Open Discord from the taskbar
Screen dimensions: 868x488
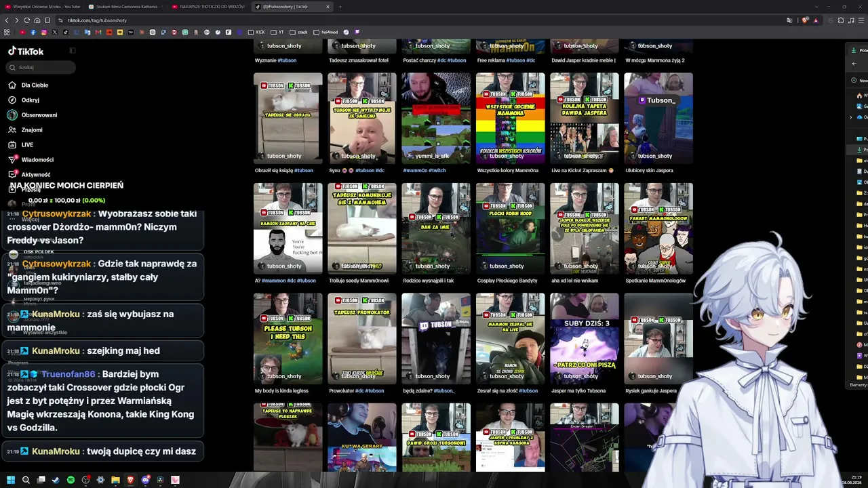145,480
